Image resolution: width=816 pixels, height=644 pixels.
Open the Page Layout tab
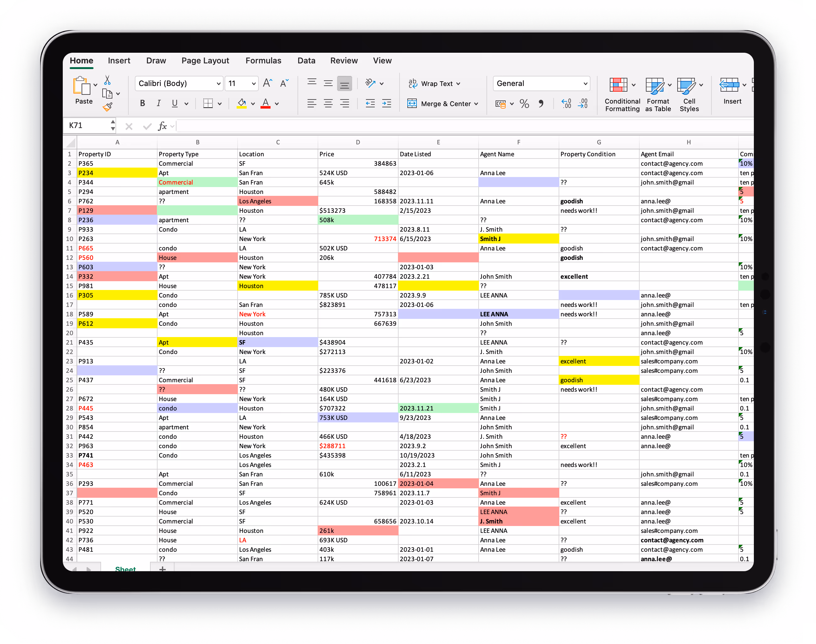tap(205, 61)
